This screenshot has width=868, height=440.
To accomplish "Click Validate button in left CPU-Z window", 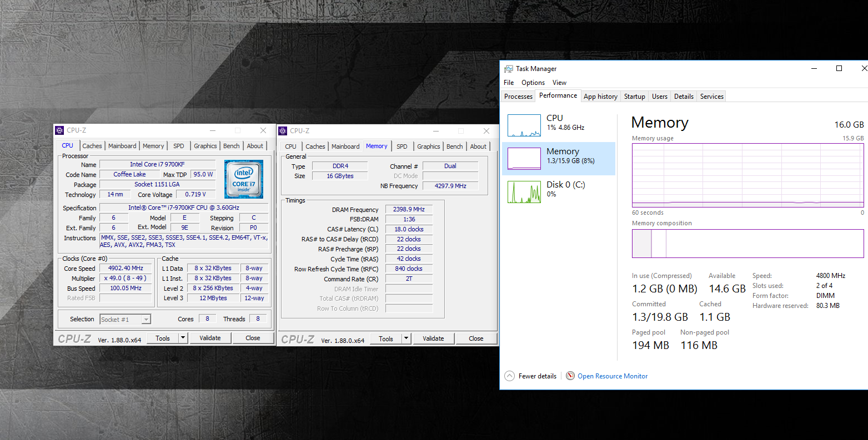I will (x=210, y=338).
